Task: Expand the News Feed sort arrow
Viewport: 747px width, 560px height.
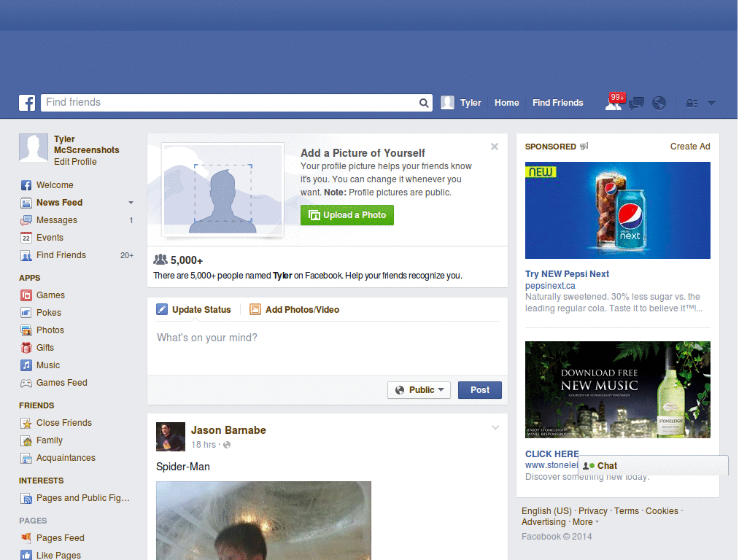Action: click(x=131, y=203)
